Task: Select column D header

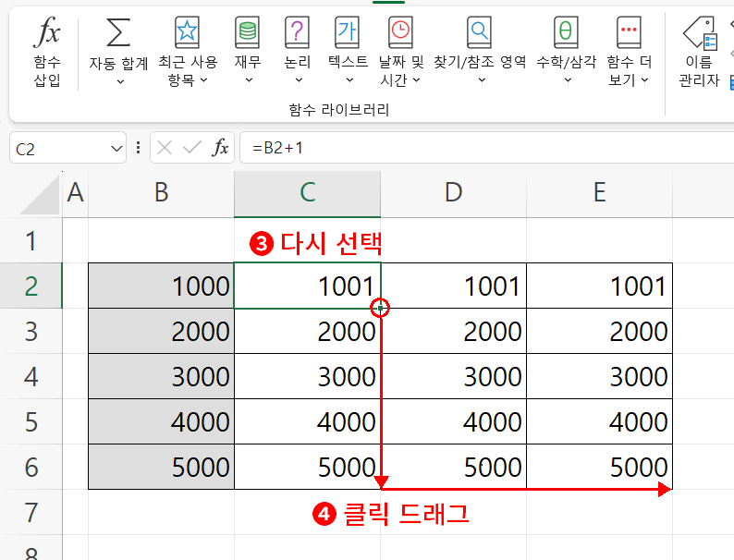Action: tap(453, 194)
